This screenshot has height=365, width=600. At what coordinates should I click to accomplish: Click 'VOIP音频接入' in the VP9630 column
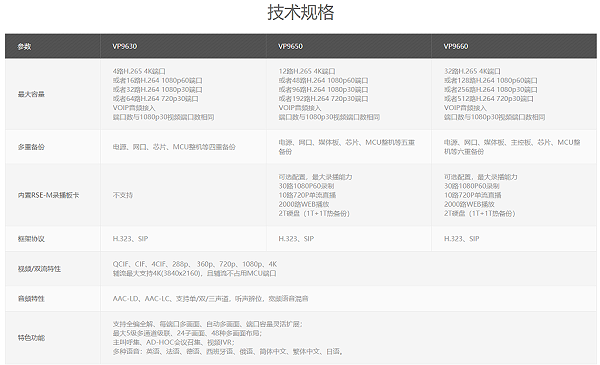click(134, 108)
